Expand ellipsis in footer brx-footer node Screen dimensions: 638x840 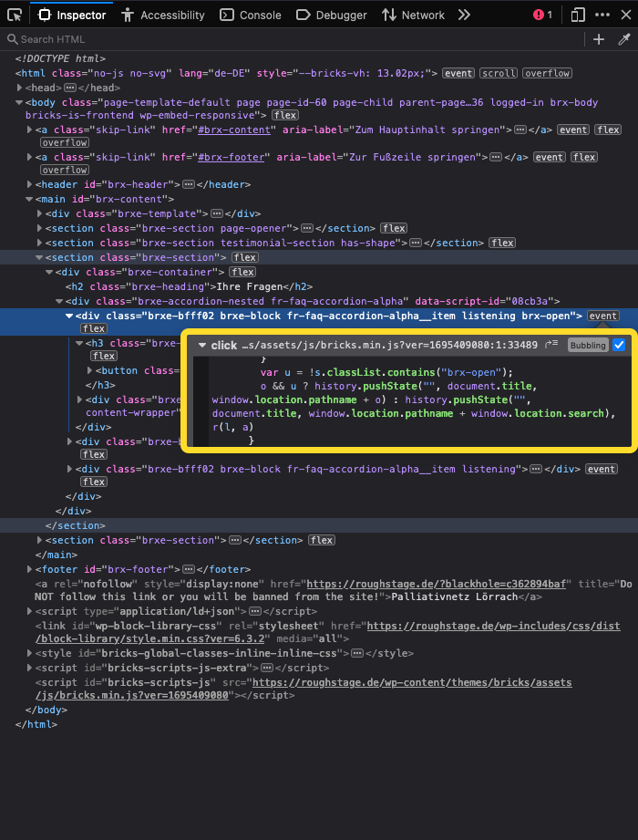pyautogui.click(x=189, y=569)
